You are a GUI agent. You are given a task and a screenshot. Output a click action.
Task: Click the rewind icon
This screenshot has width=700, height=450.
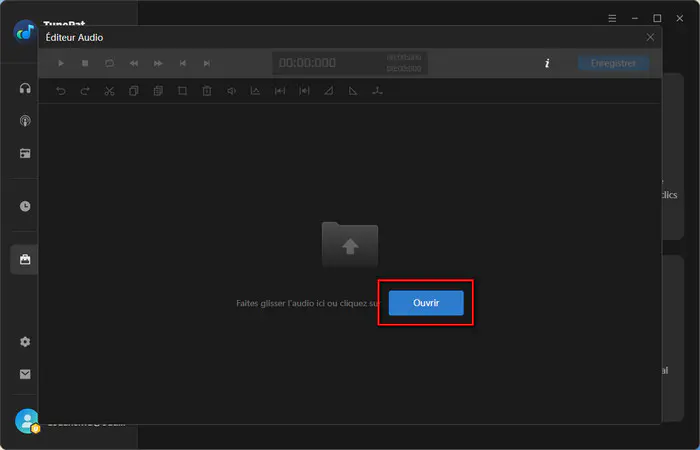click(x=133, y=63)
